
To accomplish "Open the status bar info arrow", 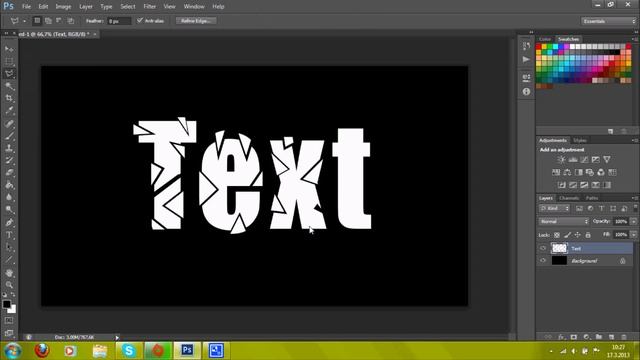I will 117,338.
